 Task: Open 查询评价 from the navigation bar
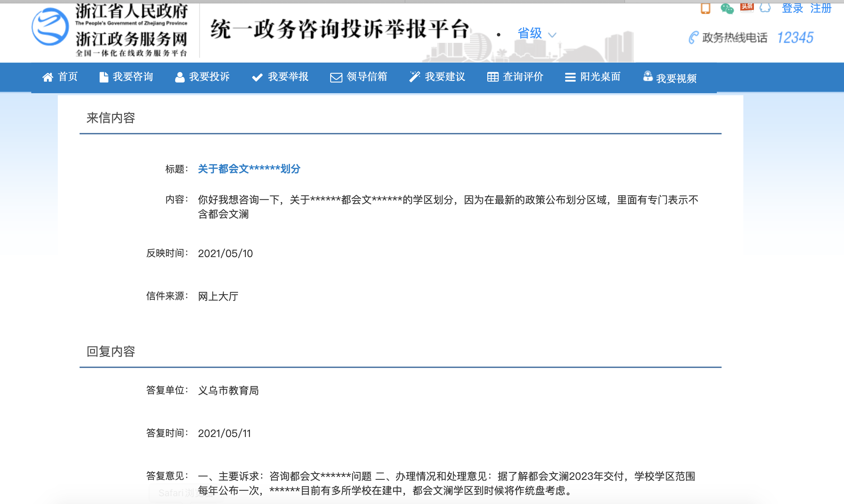pos(523,77)
